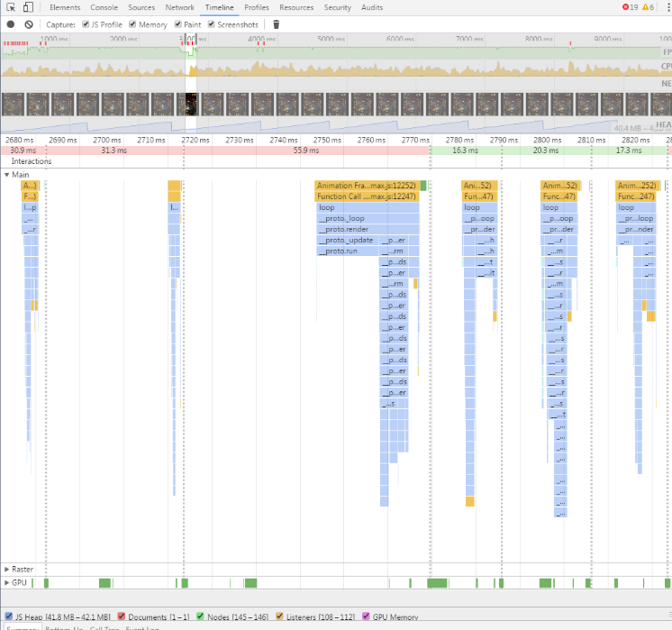Click the red error count icon
This screenshot has width=672, height=630.
pos(625,7)
